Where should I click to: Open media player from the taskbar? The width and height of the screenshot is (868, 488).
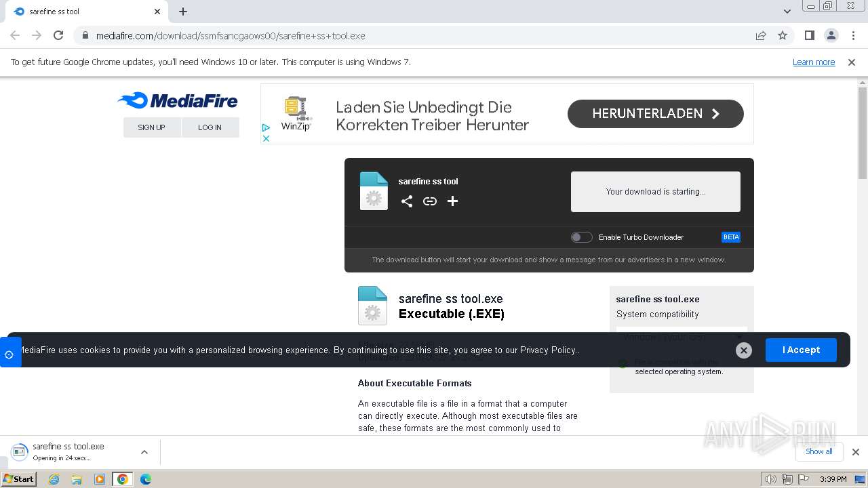(x=100, y=479)
